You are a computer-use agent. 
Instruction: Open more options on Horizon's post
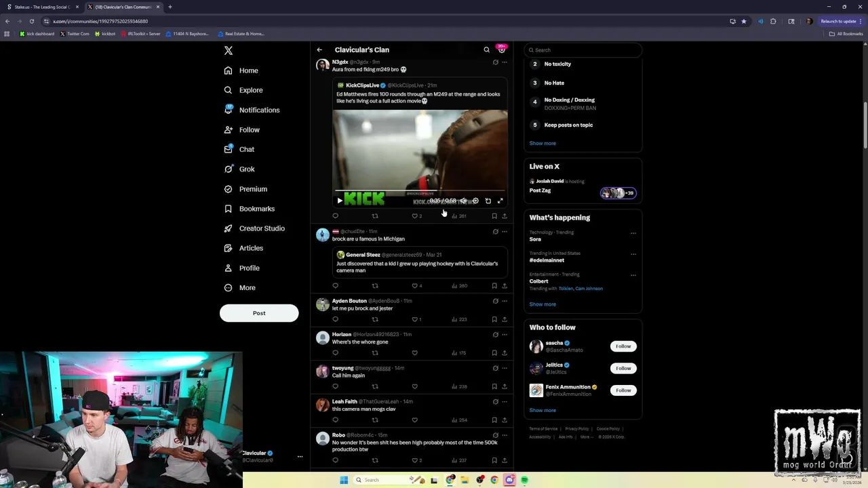[x=505, y=335]
